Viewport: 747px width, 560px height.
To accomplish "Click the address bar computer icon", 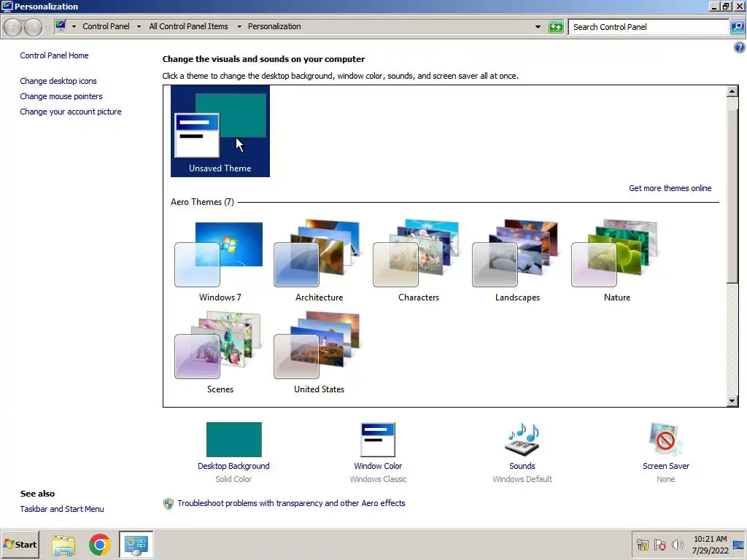I will coord(61,26).
